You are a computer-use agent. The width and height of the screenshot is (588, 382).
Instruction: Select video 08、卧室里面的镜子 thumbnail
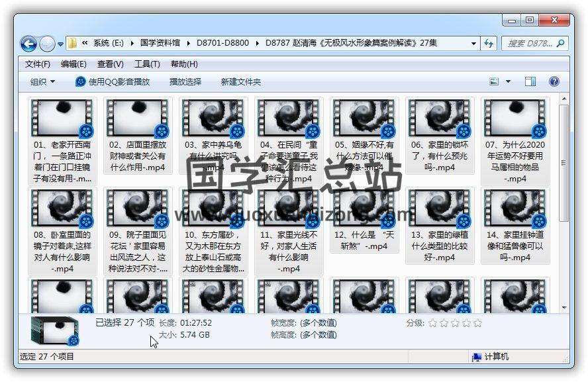[x=62, y=209]
